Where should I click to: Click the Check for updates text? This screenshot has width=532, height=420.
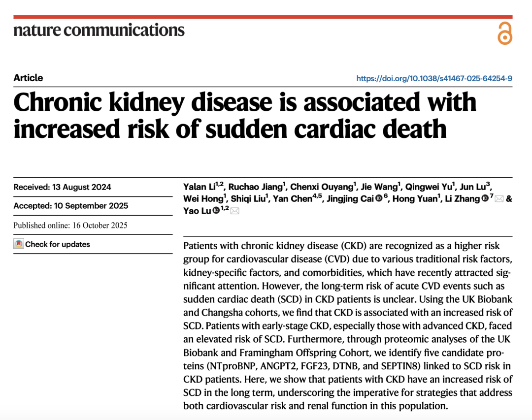click(58, 244)
